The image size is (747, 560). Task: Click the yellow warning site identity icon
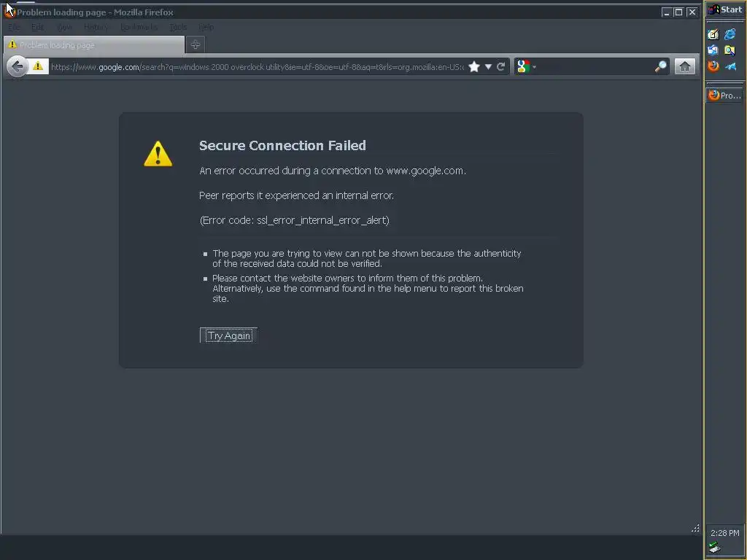[x=38, y=66]
